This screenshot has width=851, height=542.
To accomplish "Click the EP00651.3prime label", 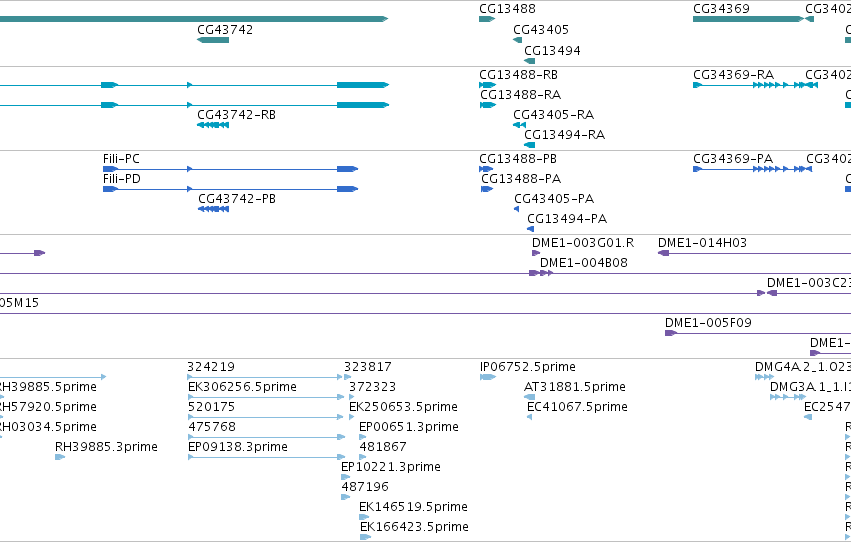I will pyautogui.click(x=409, y=428).
